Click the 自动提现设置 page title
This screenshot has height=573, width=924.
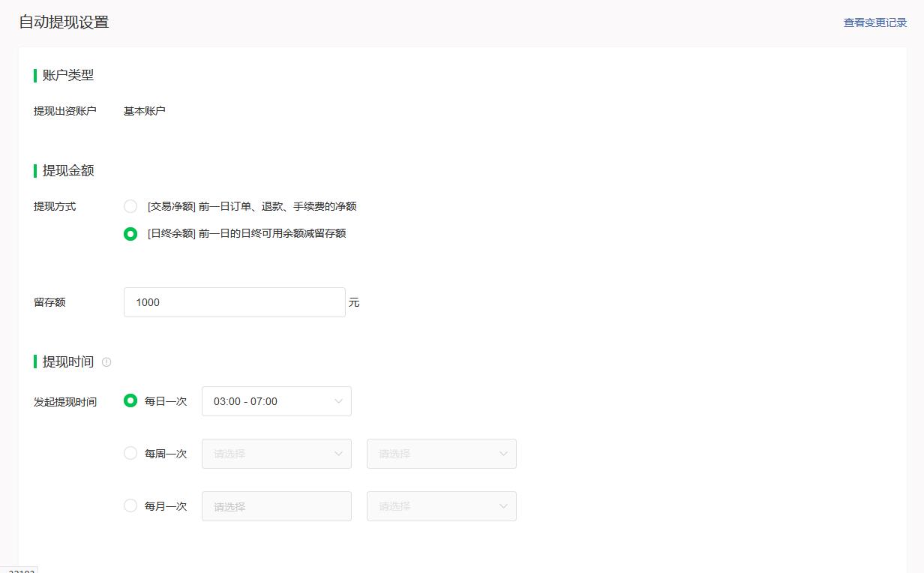point(64,22)
